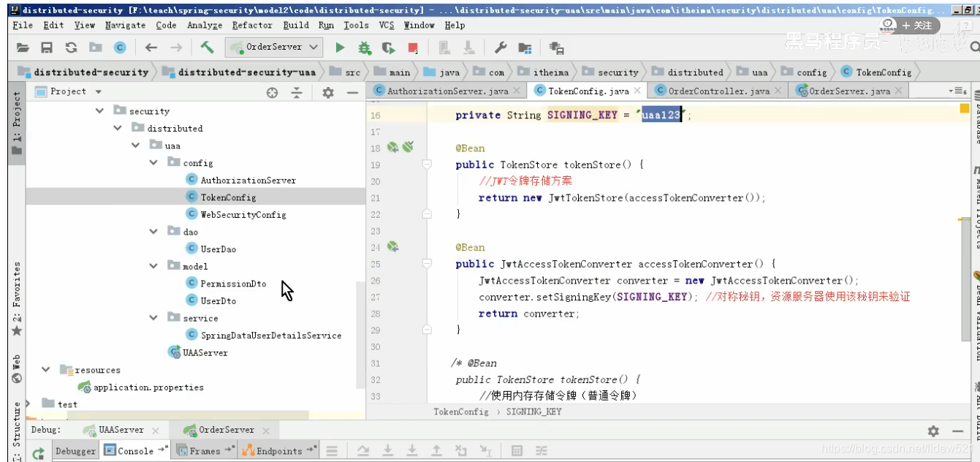Select UAAServer class in tree
Viewport: 980px width, 462px height.
[205, 352]
